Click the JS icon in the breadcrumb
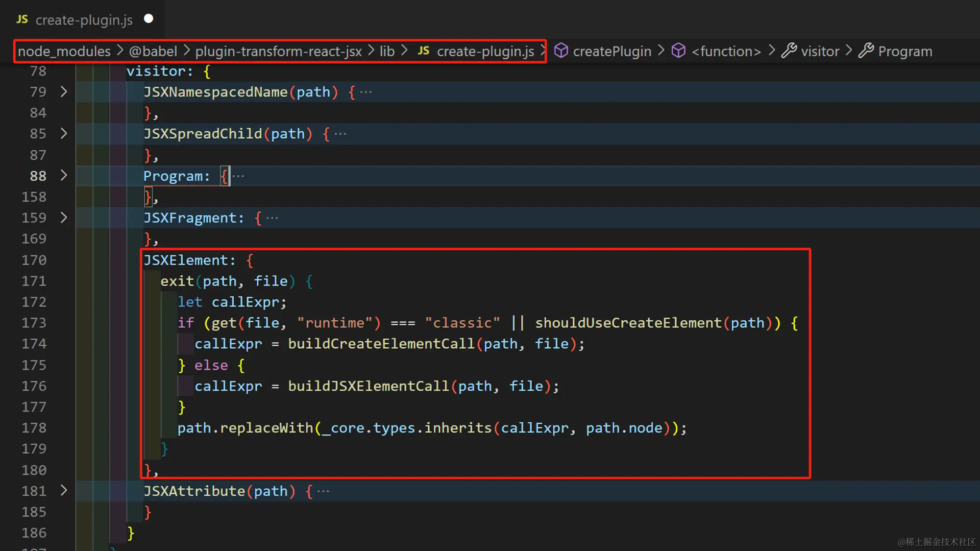Screen dimensions: 980x551 [424, 51]
